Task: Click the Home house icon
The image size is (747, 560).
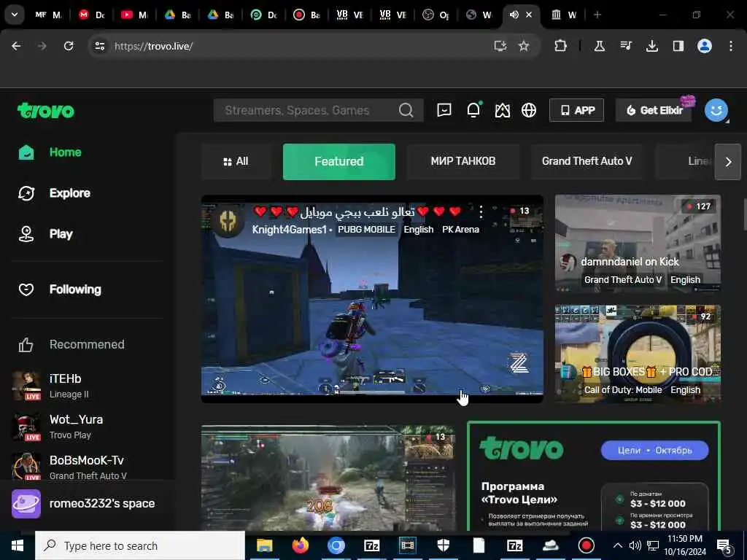Action: [26, 152]
